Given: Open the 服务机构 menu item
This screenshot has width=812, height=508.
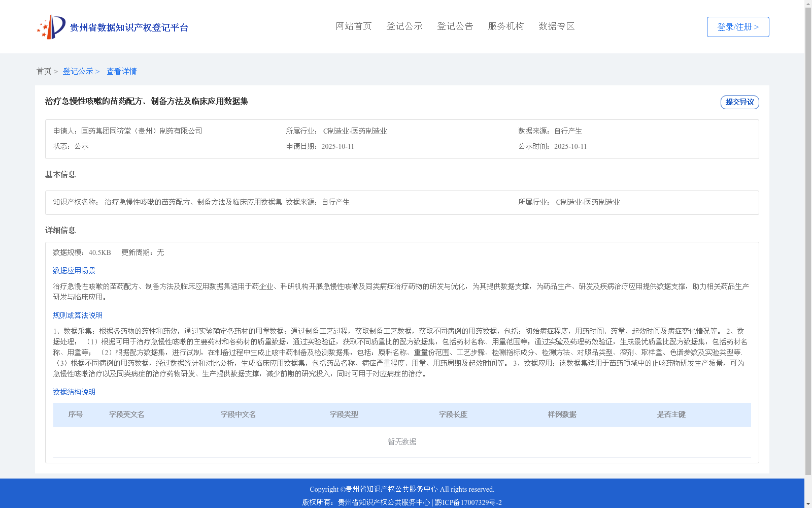Looking at the screenshot, I should [506, 26].
